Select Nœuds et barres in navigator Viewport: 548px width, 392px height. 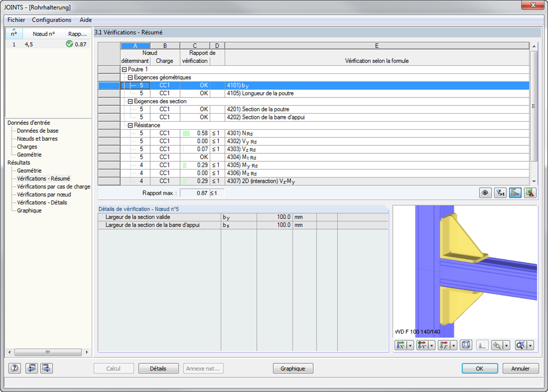pyautogui.click(x=37, y=139)
